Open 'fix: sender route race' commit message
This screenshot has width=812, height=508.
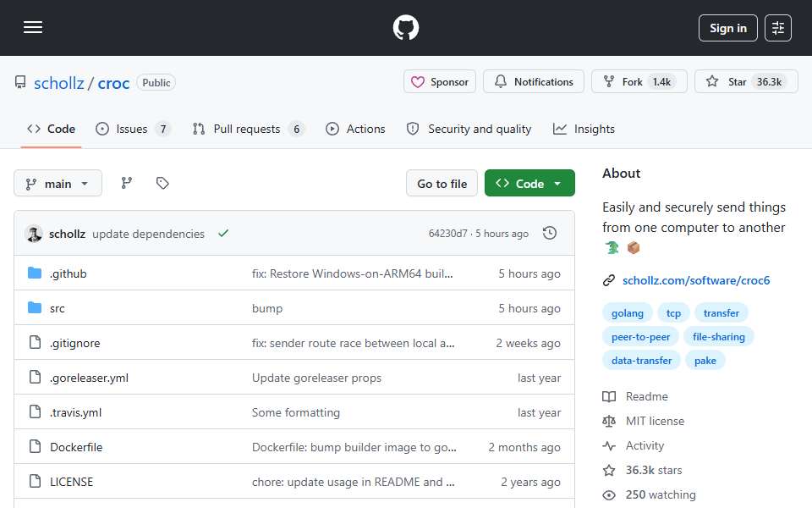354,343
